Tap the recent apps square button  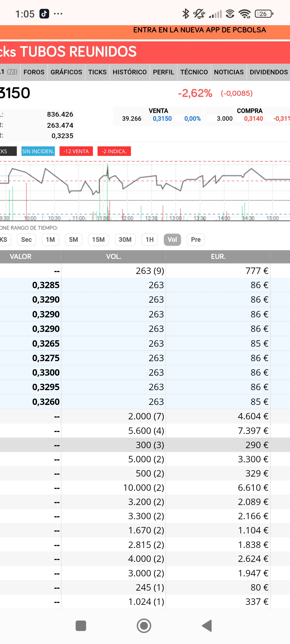[81, 626]
